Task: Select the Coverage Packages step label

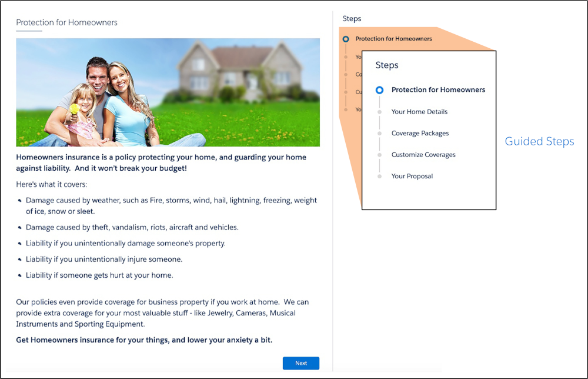Action: (x=420, y=133)
